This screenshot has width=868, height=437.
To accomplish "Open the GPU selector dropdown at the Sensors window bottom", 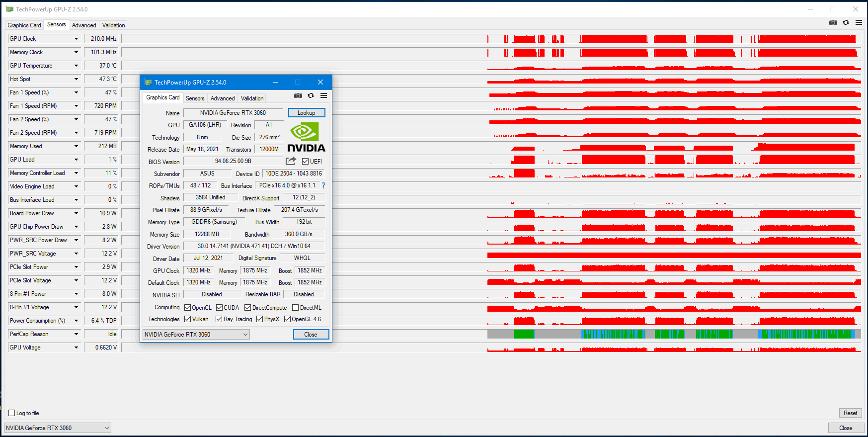I will (58, 428).
